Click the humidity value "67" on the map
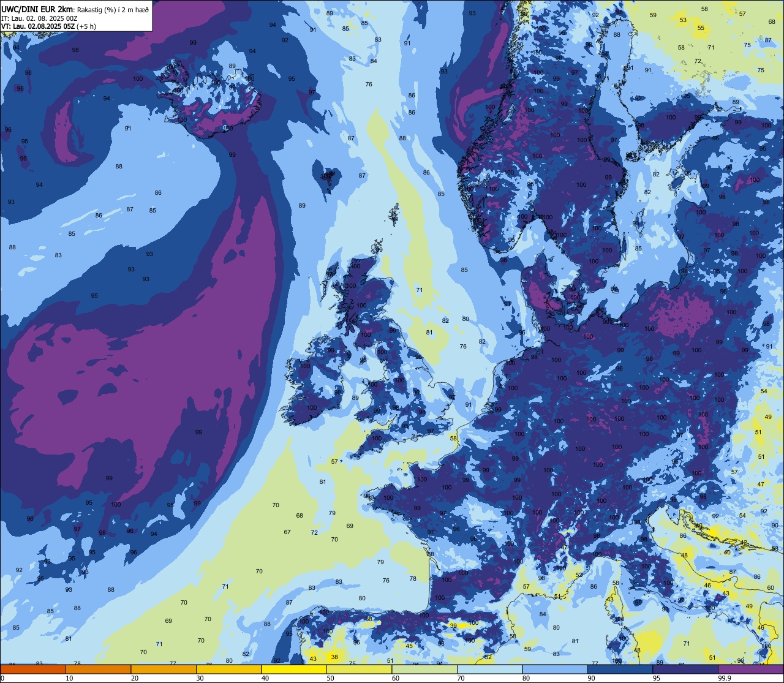Viewport: 784px width, 683px height. click(x=287, y=532)
